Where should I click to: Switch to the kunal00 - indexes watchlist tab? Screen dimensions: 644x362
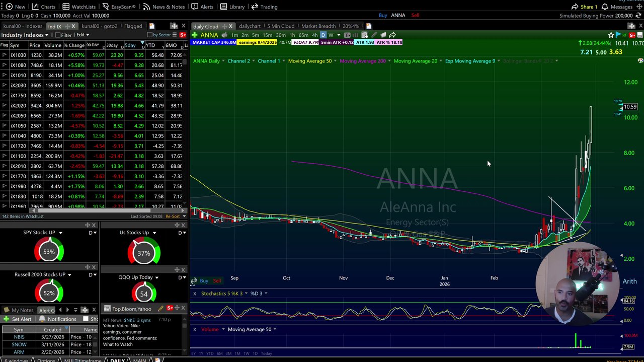tap(23, 26)
